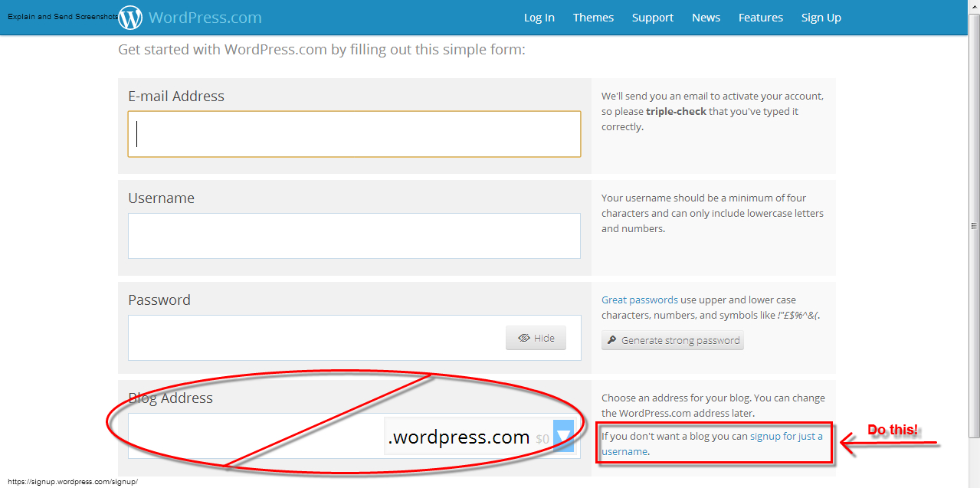Open the Great passwords link
The width and height of the screenshot is (980, 488).
click(640, 300)
